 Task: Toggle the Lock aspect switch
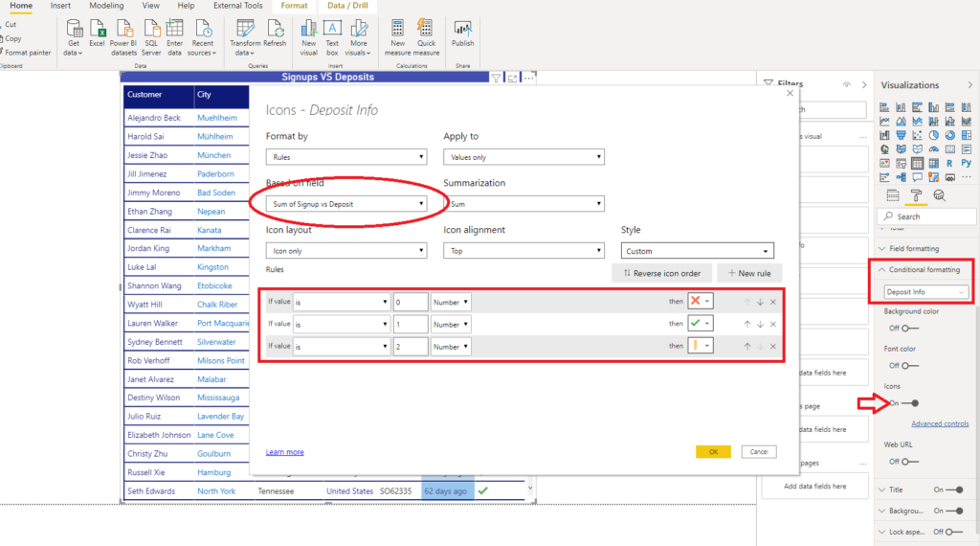pyautogui.click(x=954, y=533)
